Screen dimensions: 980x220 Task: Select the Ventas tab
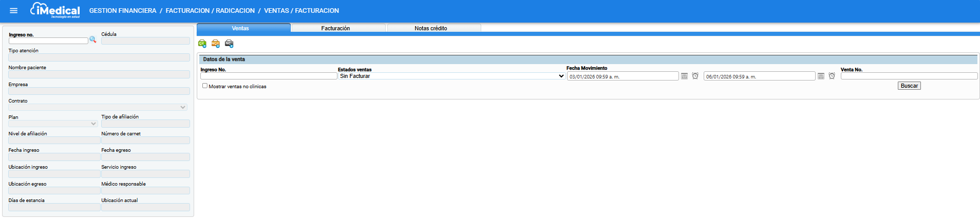tap(240, 28)
